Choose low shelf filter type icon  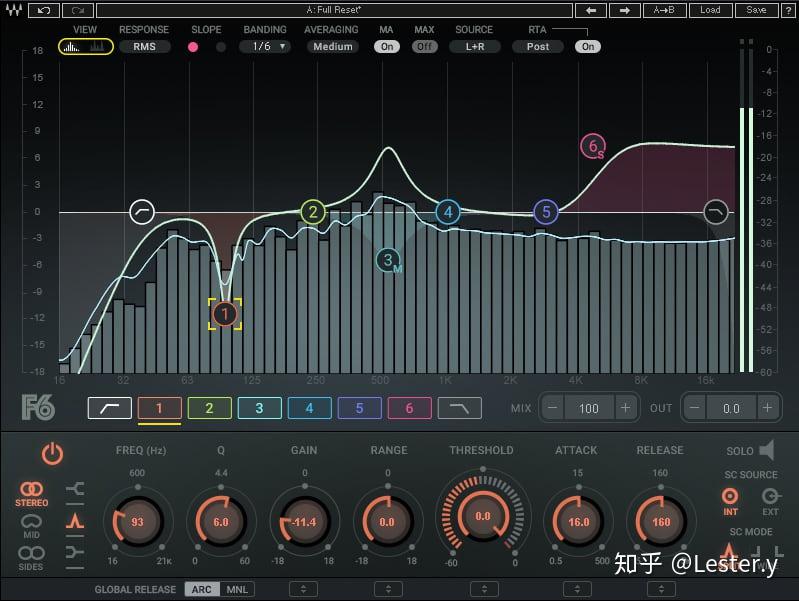point(75,489)
